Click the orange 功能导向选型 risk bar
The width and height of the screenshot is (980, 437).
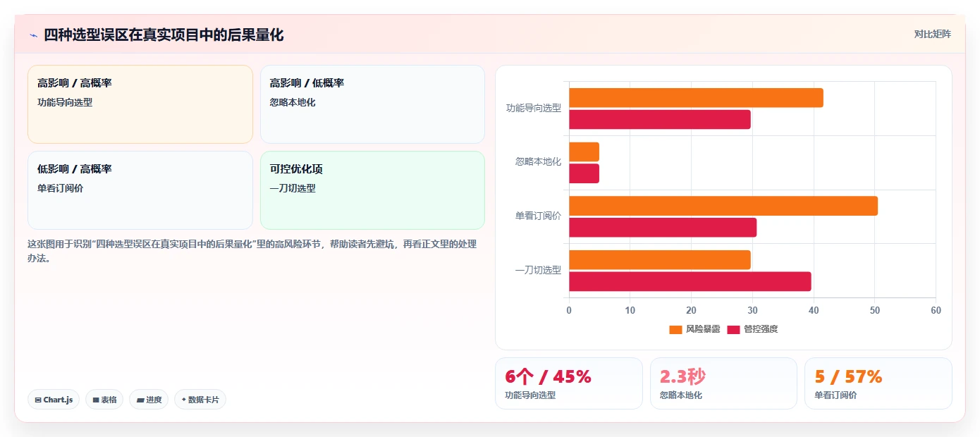click(696, 98)
